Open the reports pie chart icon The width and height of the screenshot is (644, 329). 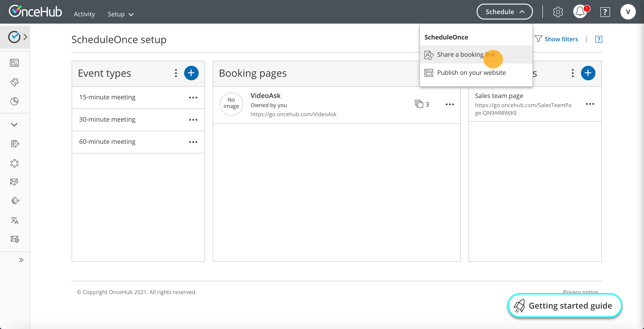(14, 101)
